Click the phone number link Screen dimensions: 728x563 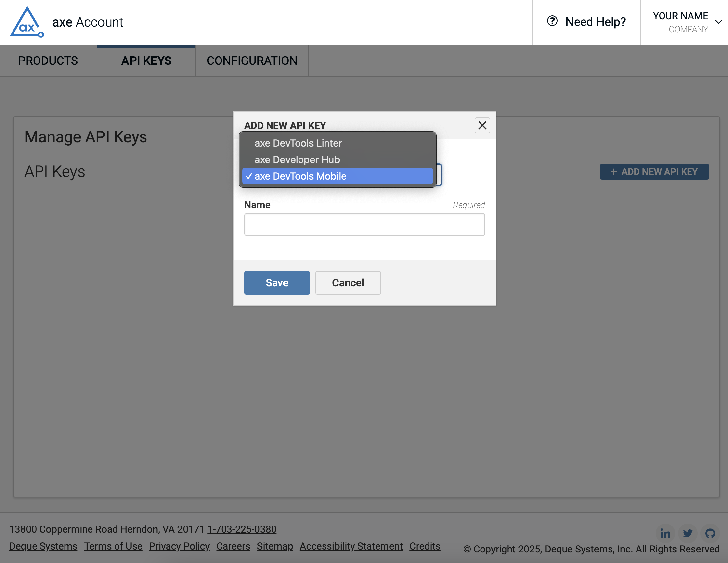(242, 529)
